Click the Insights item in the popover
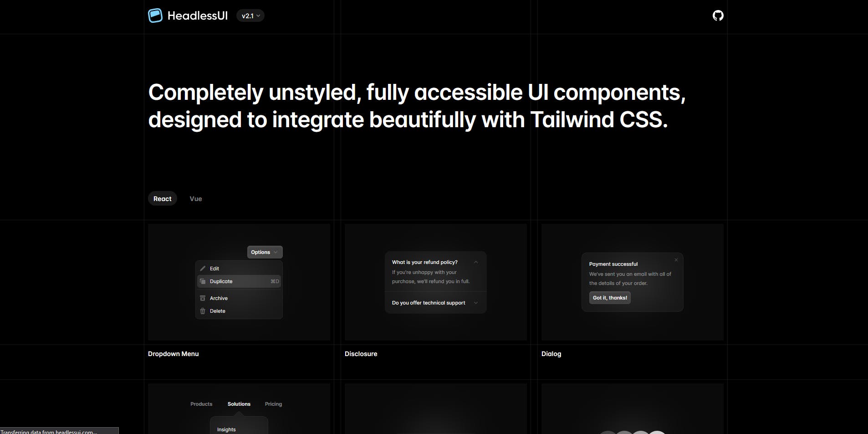The image size is (868, 434). tap(226, 429)
